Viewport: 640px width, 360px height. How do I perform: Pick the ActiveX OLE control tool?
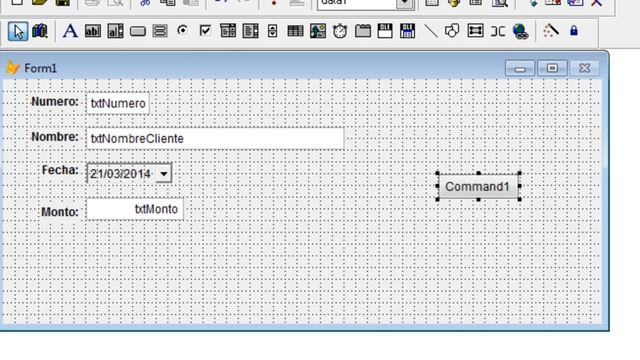pos(385,31)
